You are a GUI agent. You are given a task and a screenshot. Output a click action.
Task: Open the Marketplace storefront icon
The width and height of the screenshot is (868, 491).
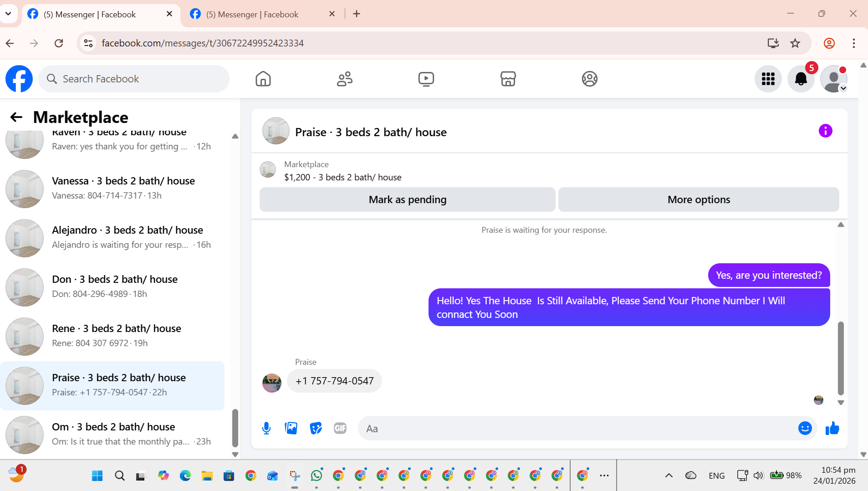click(x=508, y=79)
